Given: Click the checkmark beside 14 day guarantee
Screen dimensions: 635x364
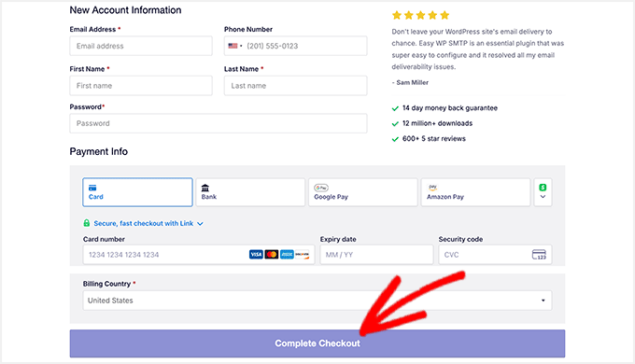Looking at the screenshot, I should click(395, 108).
